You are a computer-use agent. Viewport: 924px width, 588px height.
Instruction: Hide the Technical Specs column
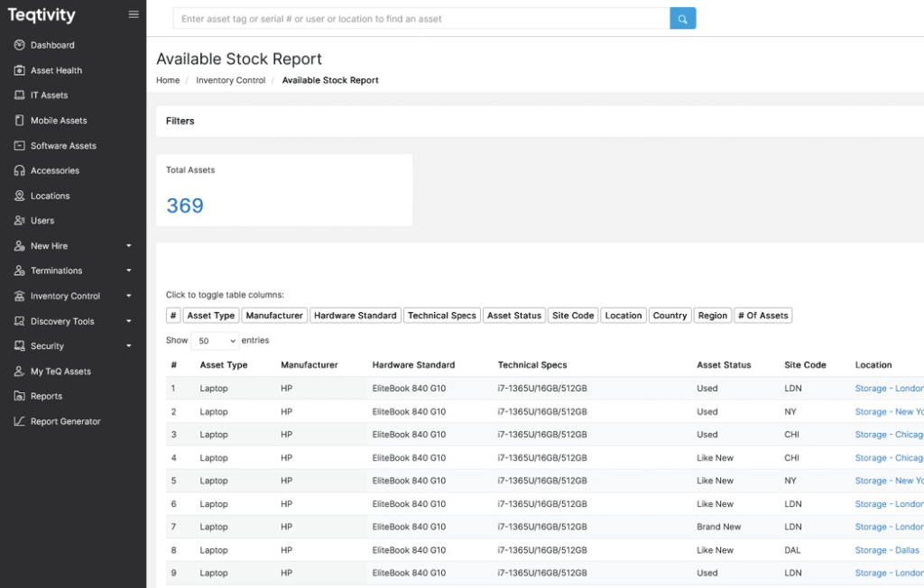pyautogui.click(x=441, y=316)
